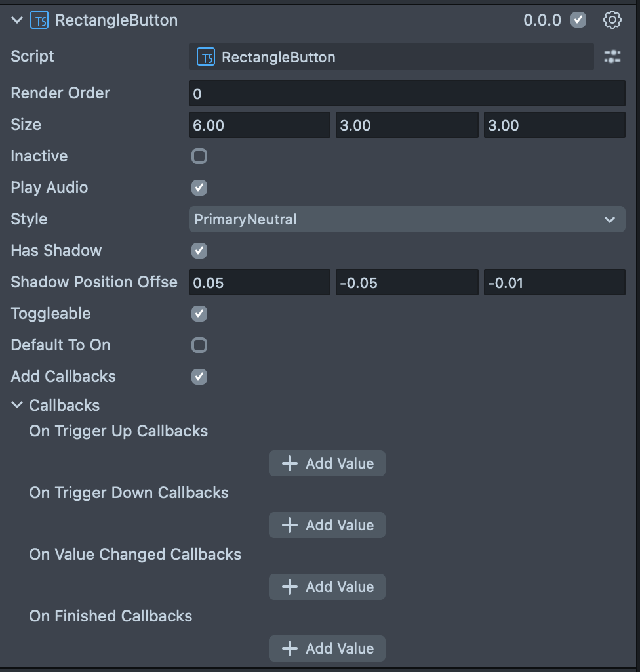The image size is (640, 672).
Task: Collapse the RectangleButton component section
Action: [x=17, y=20]
